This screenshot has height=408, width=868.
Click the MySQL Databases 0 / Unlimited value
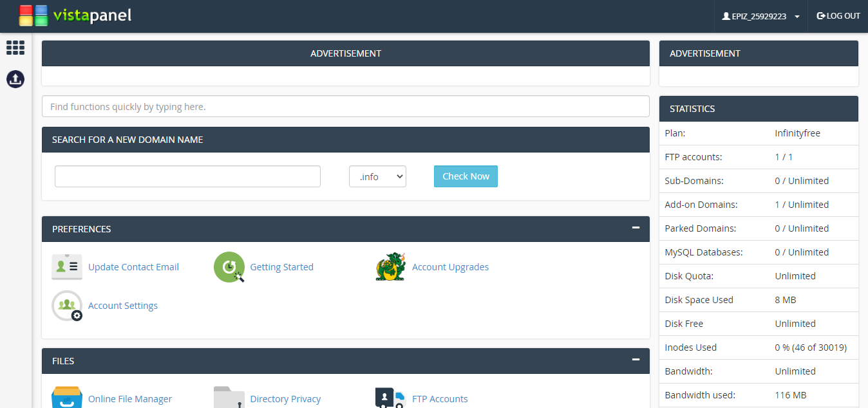(x=802, y=252)
